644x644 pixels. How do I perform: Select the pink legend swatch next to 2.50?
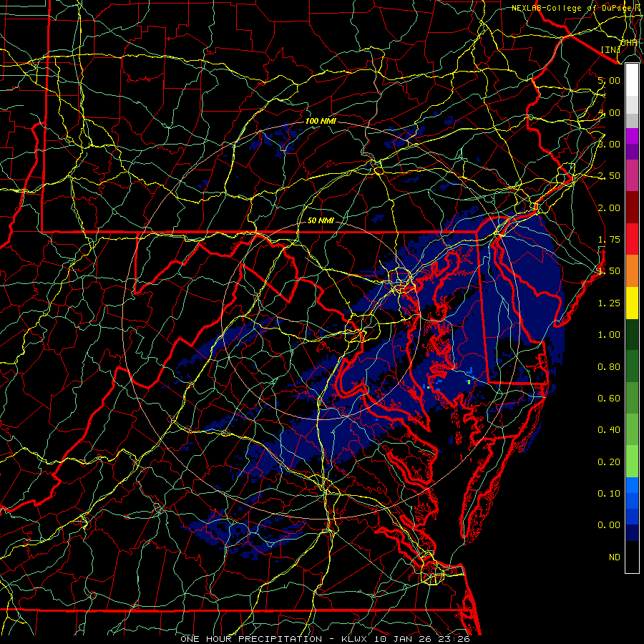(632, 175)
